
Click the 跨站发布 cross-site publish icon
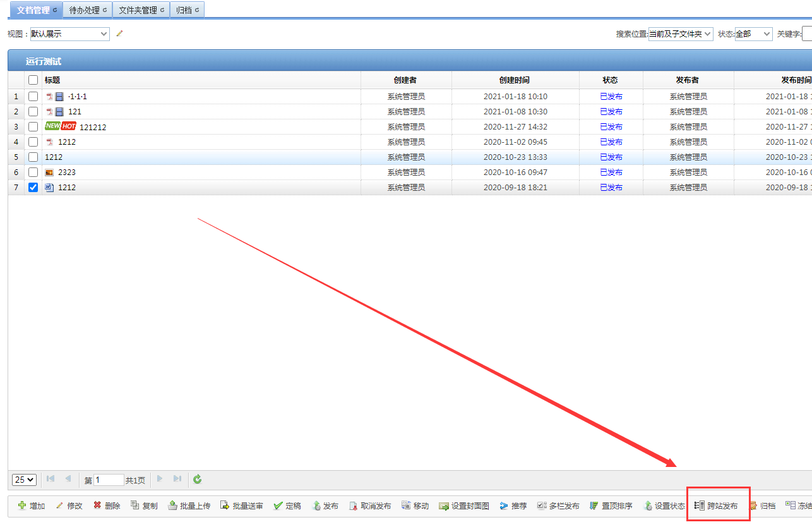click(700, 506)
